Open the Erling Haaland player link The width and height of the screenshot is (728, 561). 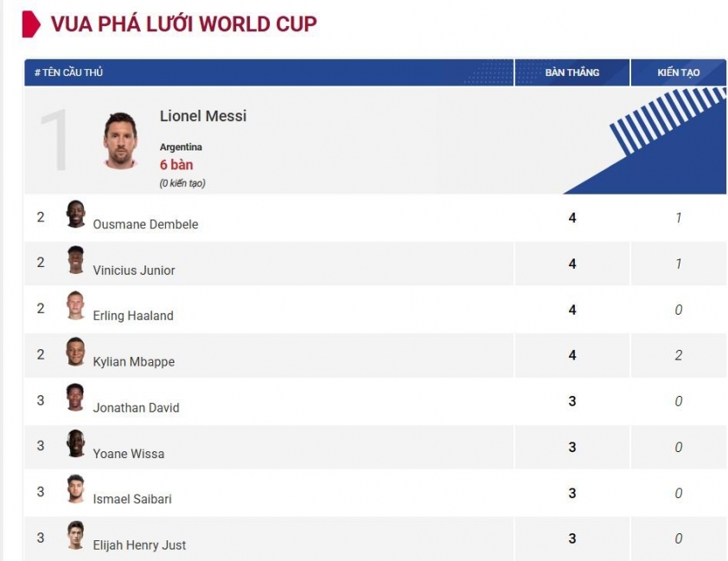coord(133,316)
